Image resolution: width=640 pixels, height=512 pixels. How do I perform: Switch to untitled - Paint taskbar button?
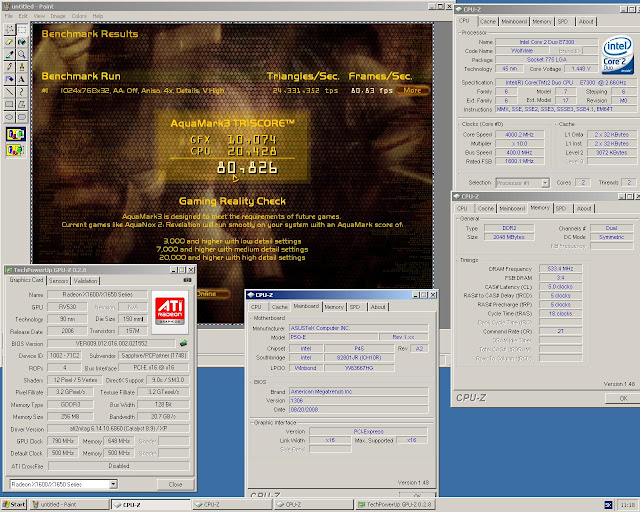[69, 505]
